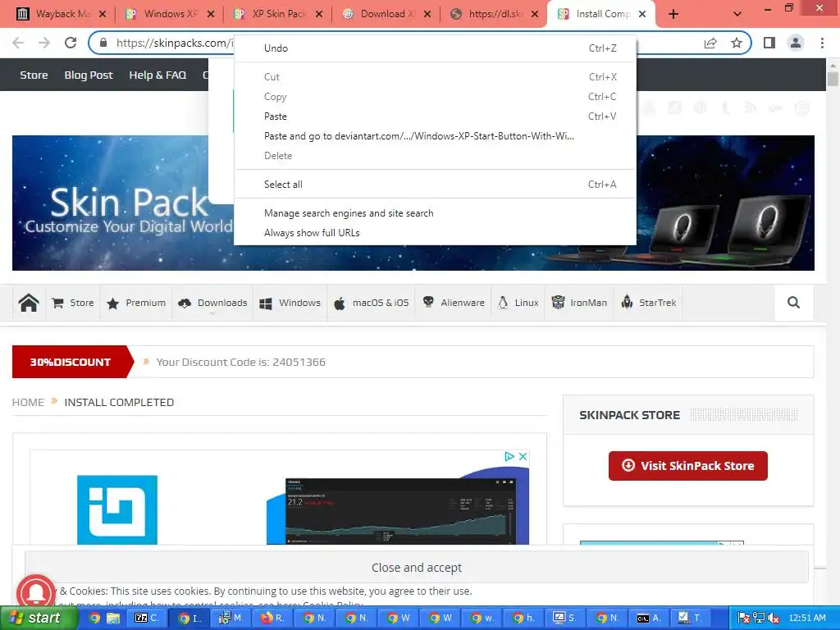Open the Chrome side panel

[x=769, y=43]
